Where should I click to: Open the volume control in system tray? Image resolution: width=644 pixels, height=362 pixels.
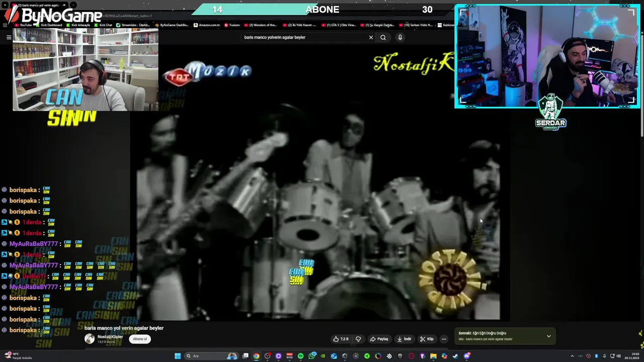coord(618,356)
